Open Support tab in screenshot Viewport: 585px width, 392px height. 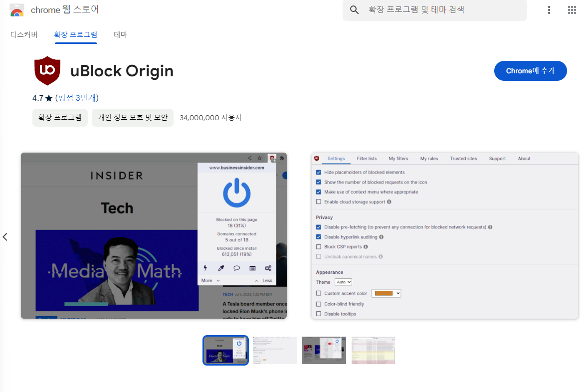click(x=497, y=159)
